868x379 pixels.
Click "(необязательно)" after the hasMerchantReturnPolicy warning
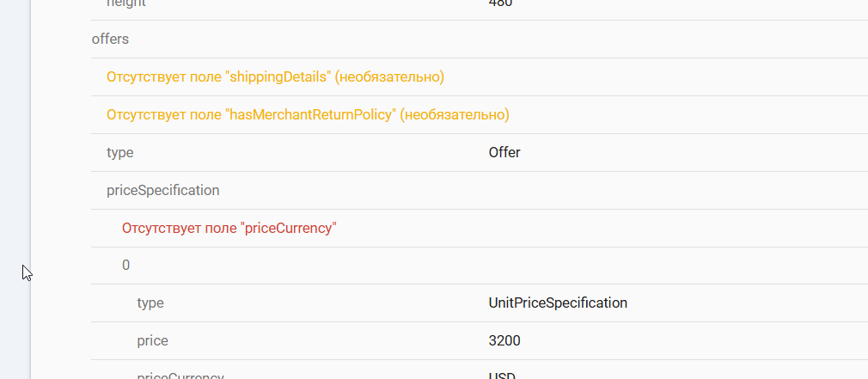coord(455,115)
